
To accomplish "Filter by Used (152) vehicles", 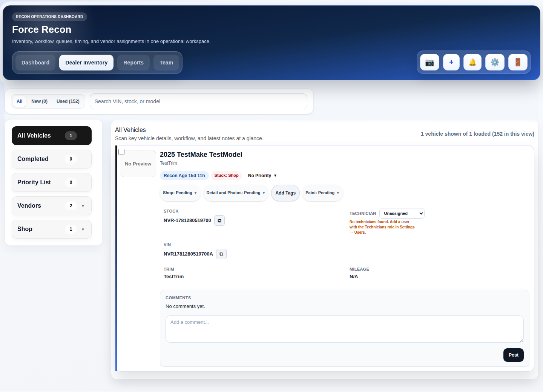I will [68, 101].
